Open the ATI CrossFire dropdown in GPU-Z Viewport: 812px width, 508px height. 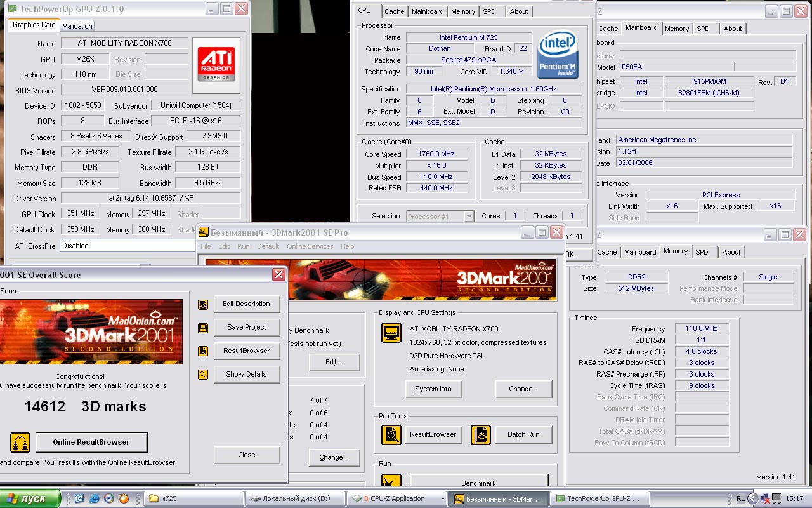(x=128, y=246)
